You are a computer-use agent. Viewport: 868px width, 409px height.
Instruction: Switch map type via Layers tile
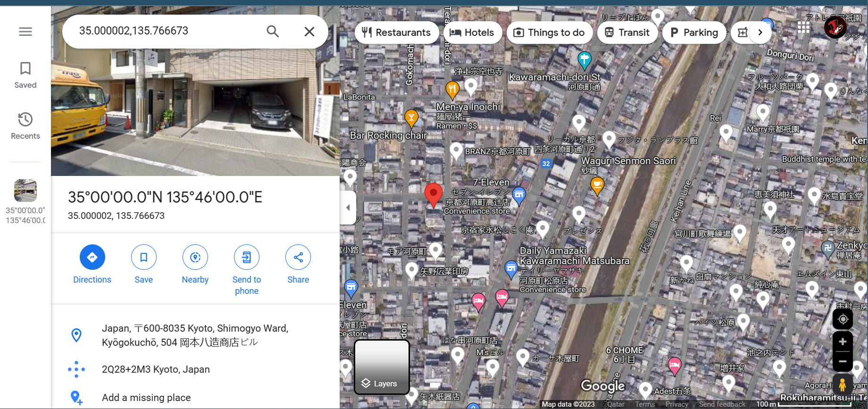(382, 367)
